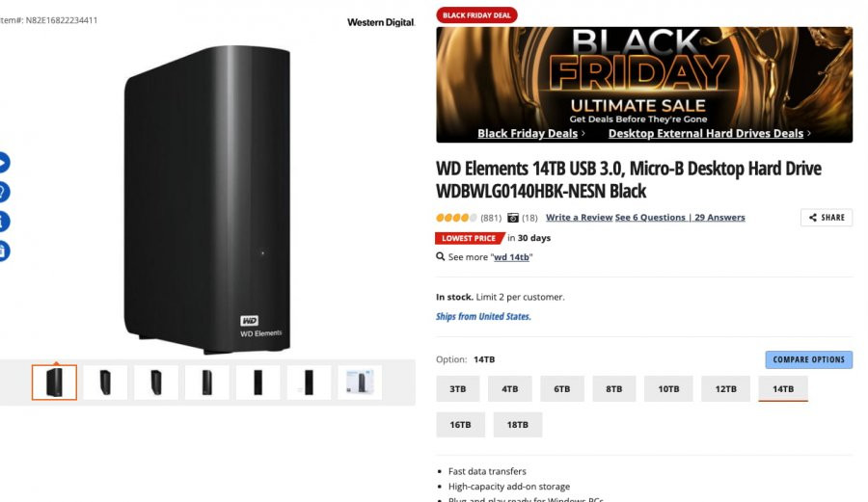Select the 3TB capacity option
The height and width of the screenshot is (502, 868).
click(x=458, y=388)
